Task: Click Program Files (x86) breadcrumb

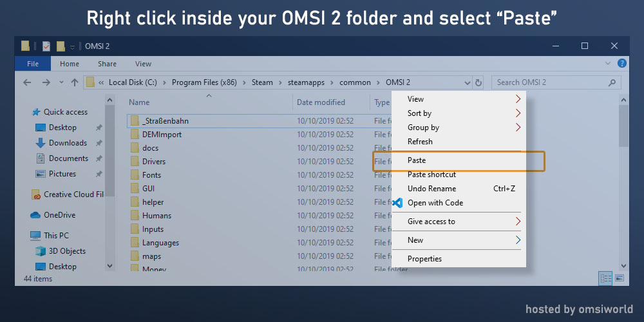Action: 204,82
